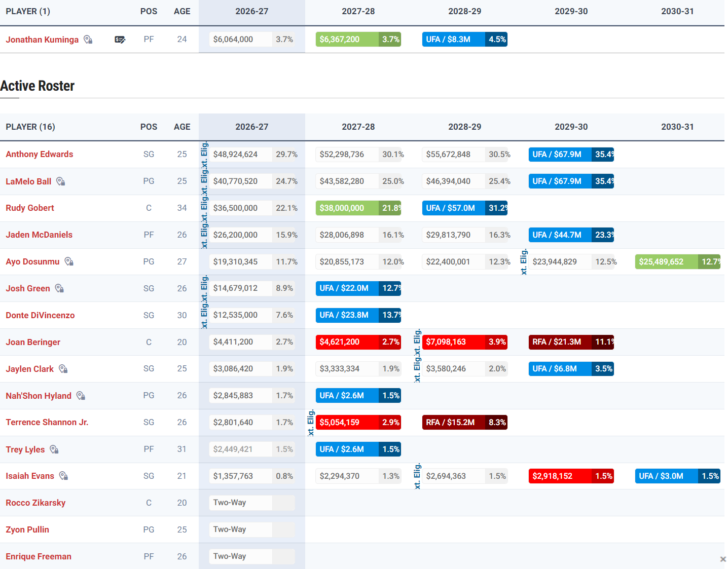Click the UFA / $3.0M cell for Isaiah Evans
The height and width of the screenshot is (569, 728).
678,476
